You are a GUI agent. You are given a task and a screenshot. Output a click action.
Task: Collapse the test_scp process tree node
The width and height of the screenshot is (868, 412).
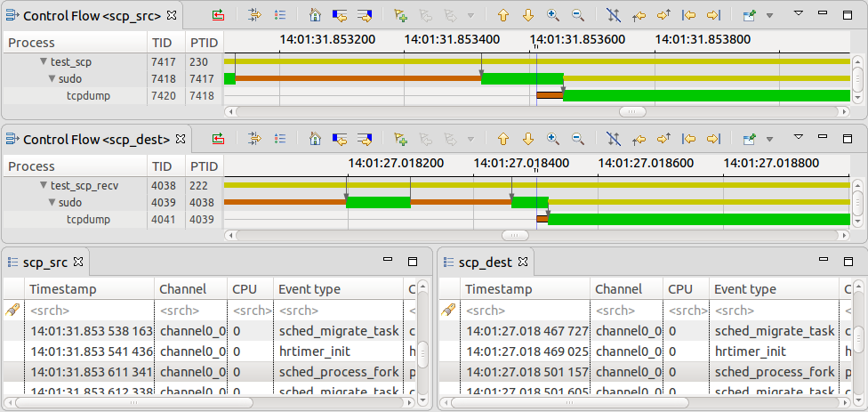(43, 62)
